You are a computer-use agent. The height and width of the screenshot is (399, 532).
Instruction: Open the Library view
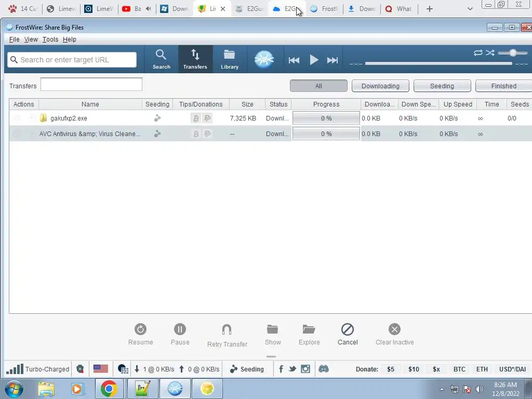point(230,59)
